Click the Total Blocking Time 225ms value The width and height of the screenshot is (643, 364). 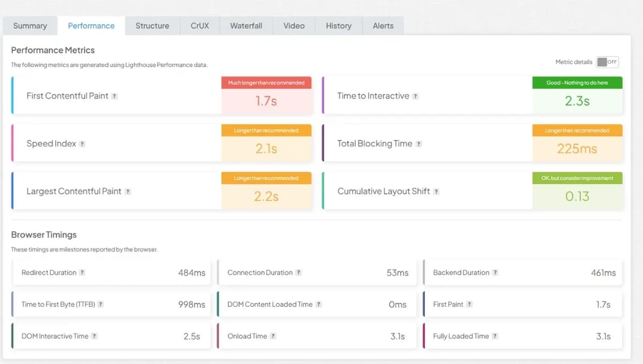pyautogui.click(x=577, y=149)
